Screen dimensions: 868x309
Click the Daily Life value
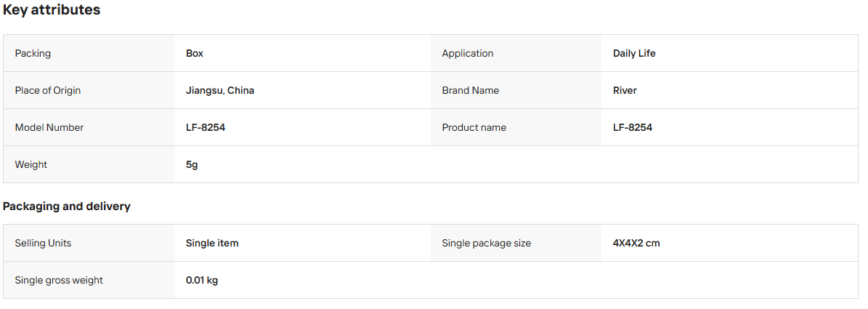pos(634,54)
